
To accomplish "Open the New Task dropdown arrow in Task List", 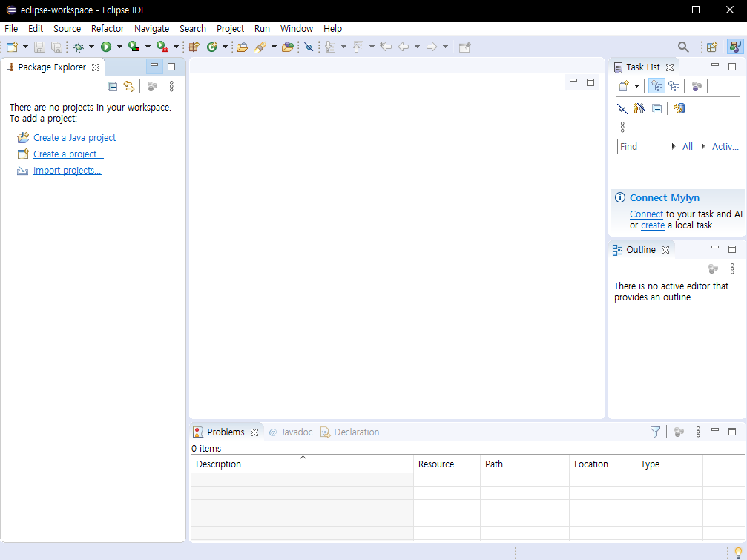I will pyautogui.click(x=636, y=86).
